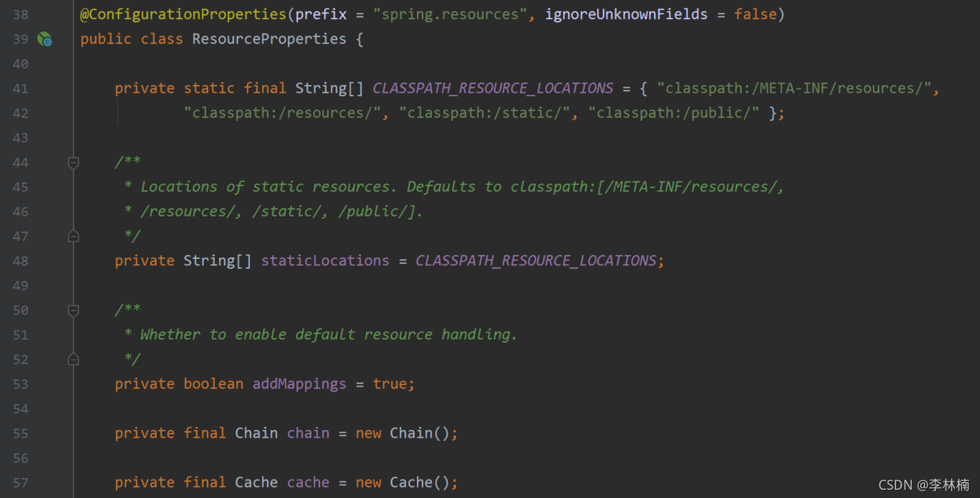
Task: Click line number 57 in the gutter
Action: pyautogui.click(x=21, y=483)
